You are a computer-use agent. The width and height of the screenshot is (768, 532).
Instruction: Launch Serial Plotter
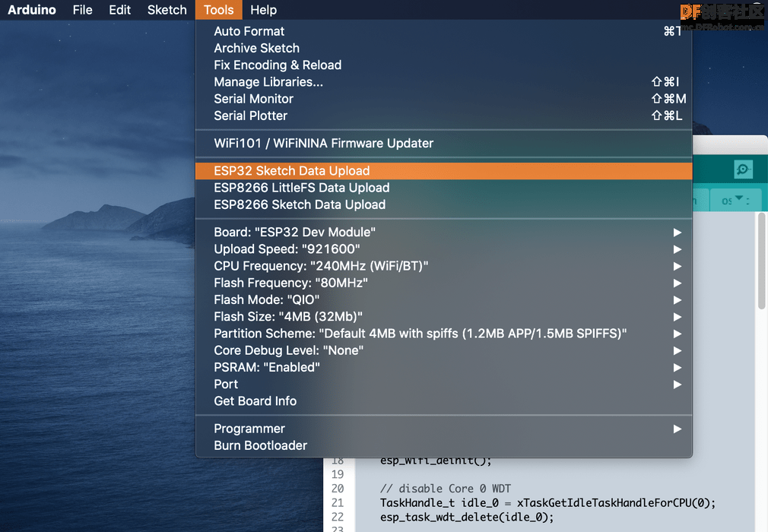(444, 116)
